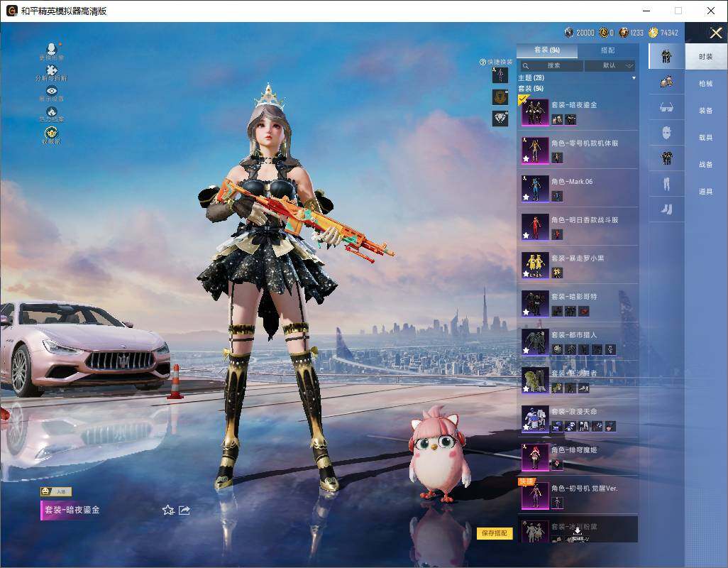Click the emoji entrance tag above outfit name
This screenshot has width=728, height=568.
[56, 491]
